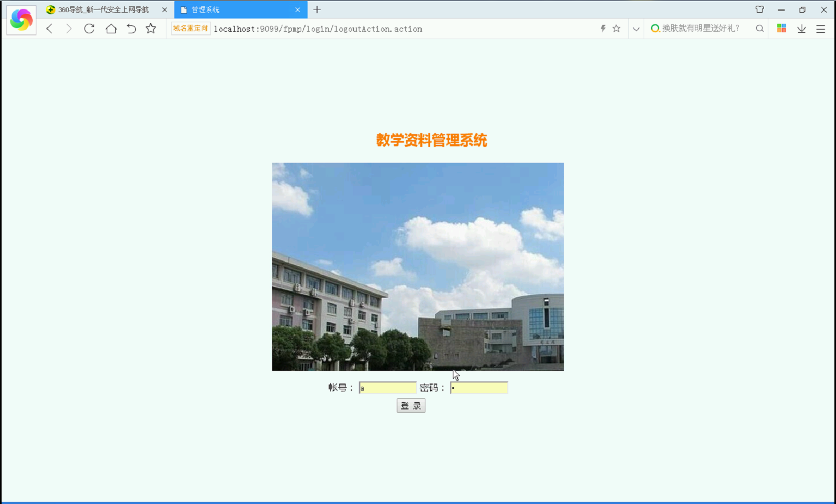Restore down the browser window
836x504 pixels.
[x=802, y=10]
